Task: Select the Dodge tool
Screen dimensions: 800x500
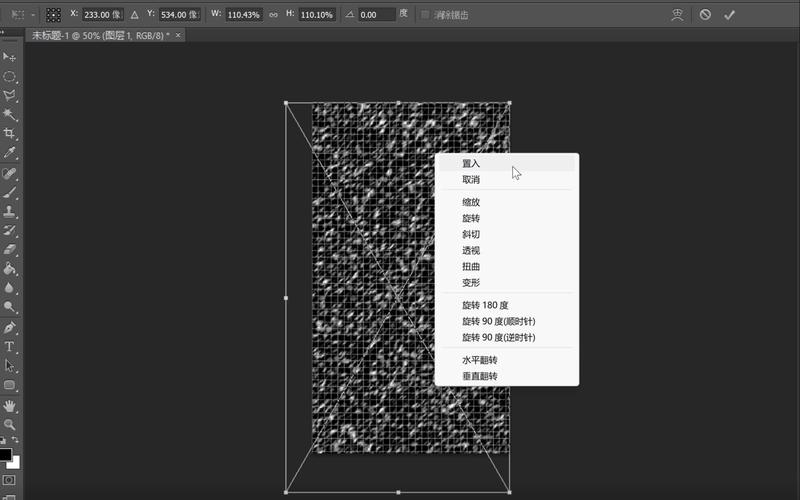Action: pyautogui.click(x=9, y=307)
